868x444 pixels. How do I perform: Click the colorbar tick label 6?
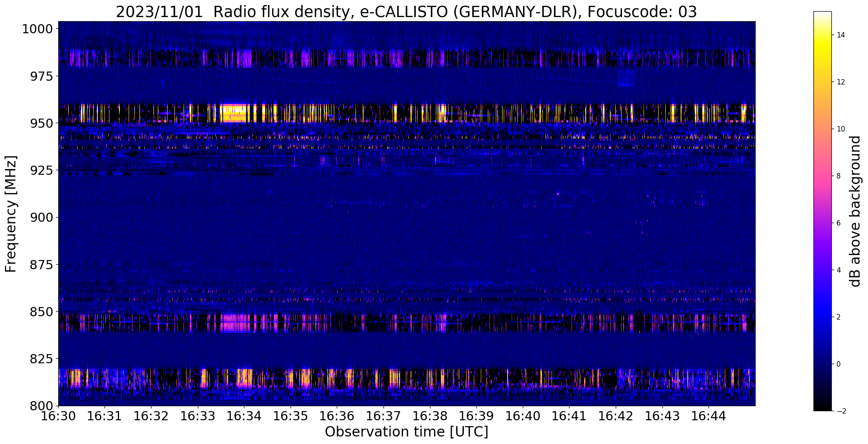click(x=838, y=223)
